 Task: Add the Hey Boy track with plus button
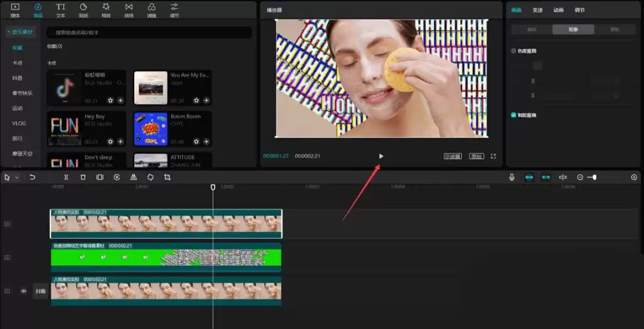point(120,142)
